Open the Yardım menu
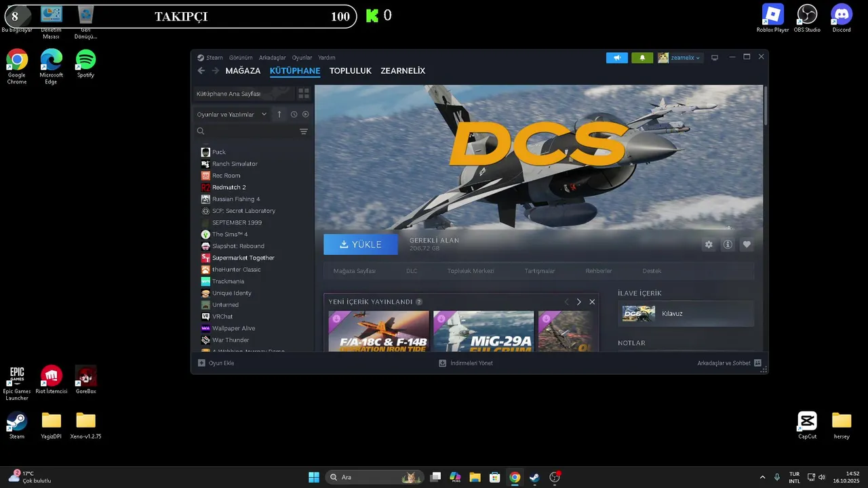 (x=327, y=58)
